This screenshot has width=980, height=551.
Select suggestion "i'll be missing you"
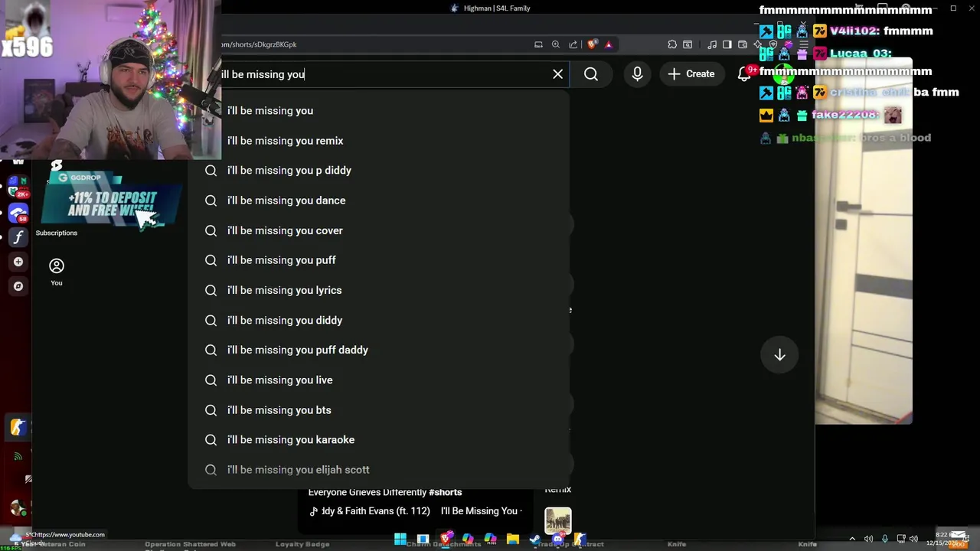point(379,111)
